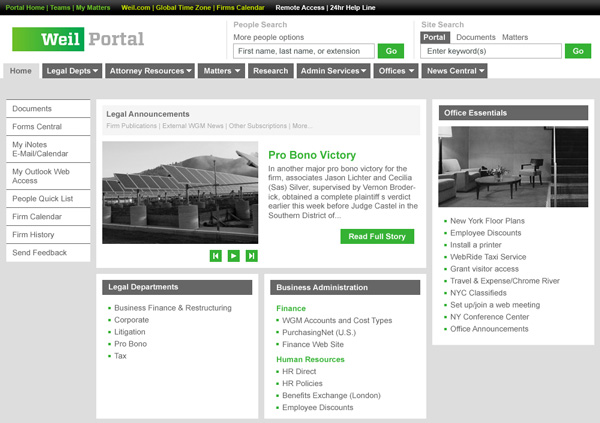Open Firm Publications announcements link

(x=132, y=126)
